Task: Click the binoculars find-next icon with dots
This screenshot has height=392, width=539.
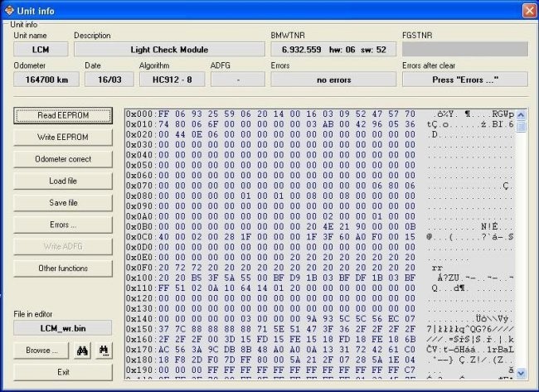Action: (104, 351)
